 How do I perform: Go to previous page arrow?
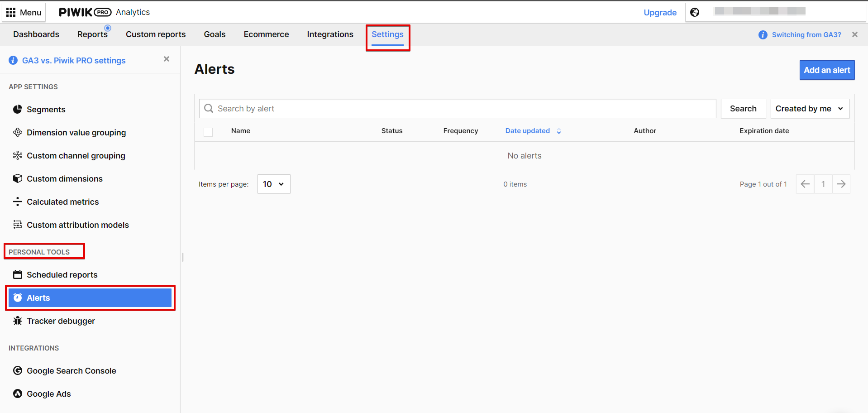point(805,184)
